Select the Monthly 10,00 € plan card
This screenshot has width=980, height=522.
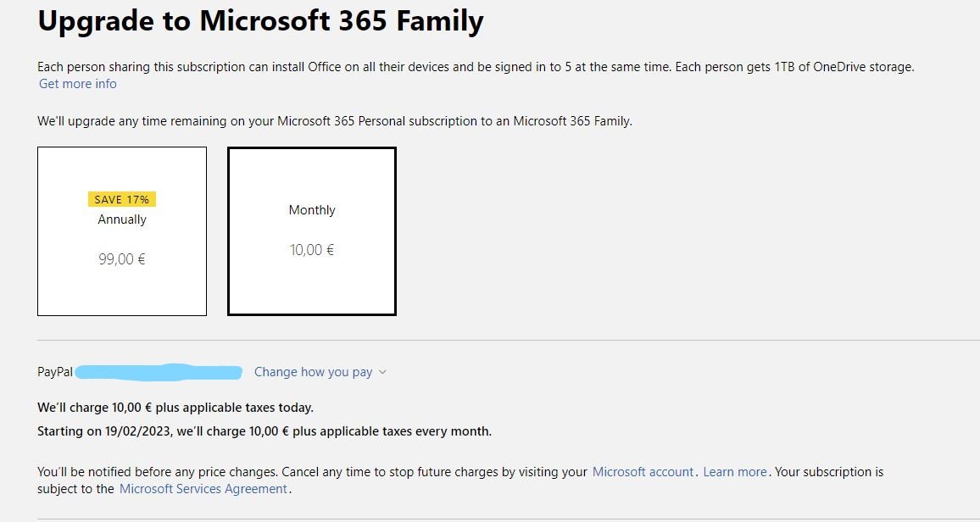tap(312, 231)
